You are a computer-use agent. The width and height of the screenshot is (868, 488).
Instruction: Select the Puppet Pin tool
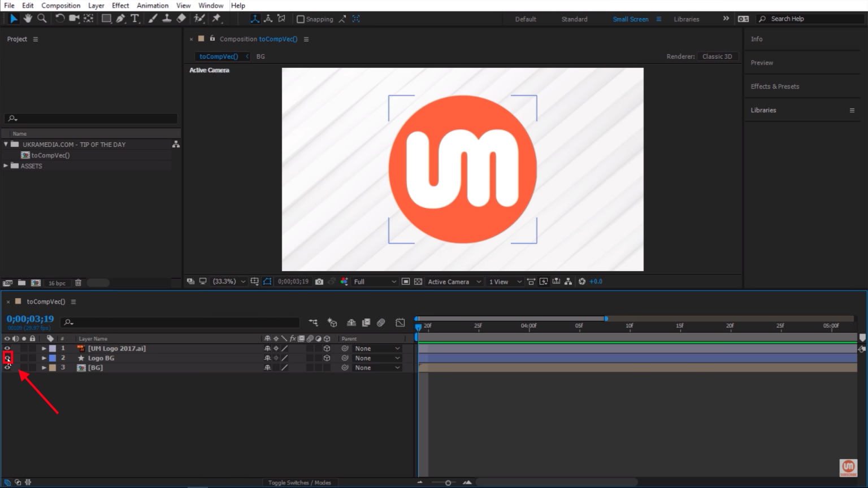pyautogui.click(x=216, y=19)
